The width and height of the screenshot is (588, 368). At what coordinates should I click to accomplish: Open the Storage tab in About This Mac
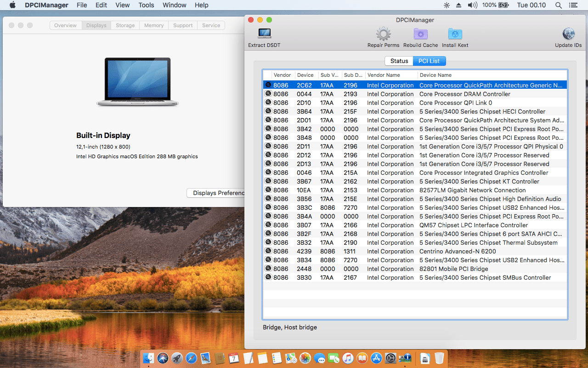[125, 25]
